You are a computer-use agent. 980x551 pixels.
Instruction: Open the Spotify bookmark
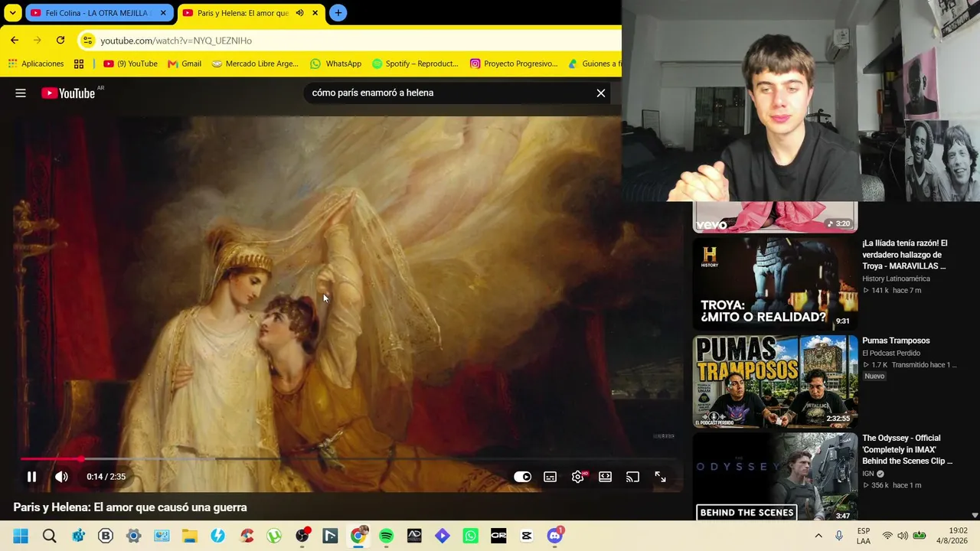tap(415, 64)
